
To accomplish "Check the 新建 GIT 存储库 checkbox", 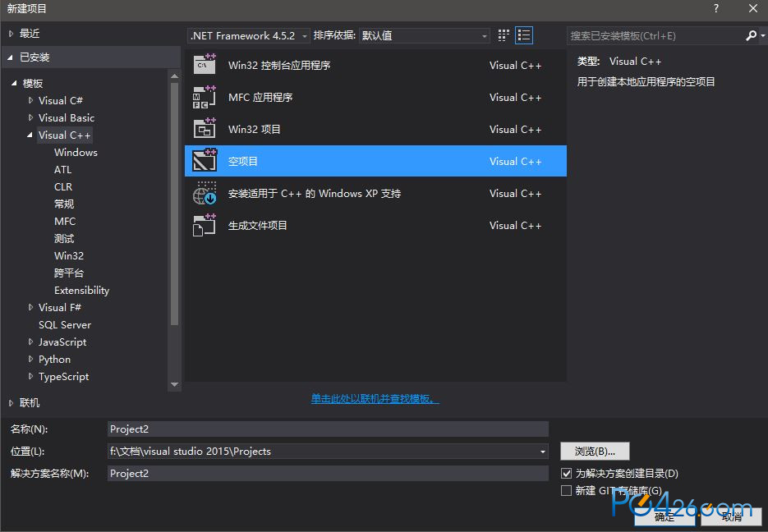I will pyautogui.click(x=566, y=490).
